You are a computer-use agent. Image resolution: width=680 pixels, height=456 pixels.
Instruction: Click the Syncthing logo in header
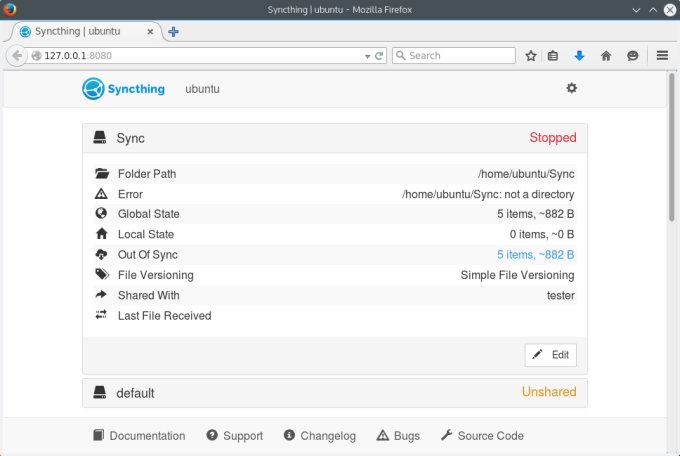pos(125,89)
